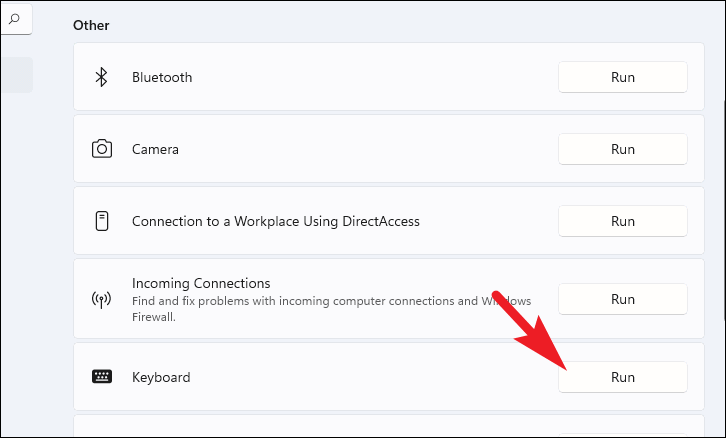
Task: Click the Bluetooth symbol icon
Action: pyautogui.click(x=101, y=77)
